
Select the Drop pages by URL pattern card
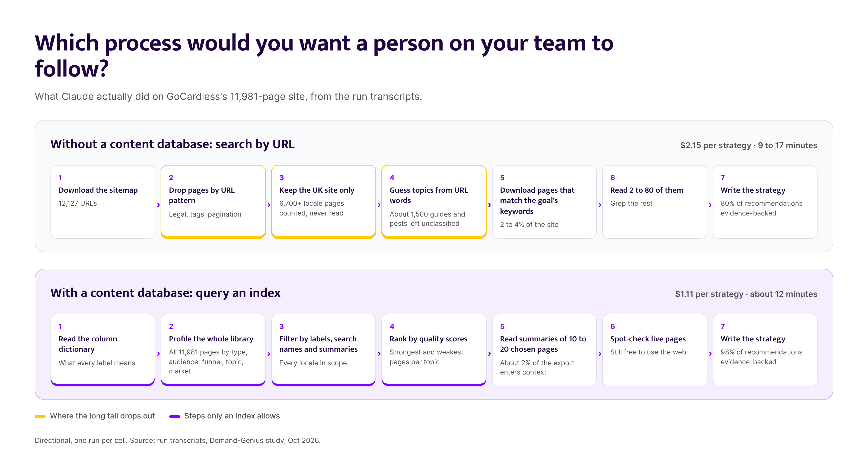(213, 202)
